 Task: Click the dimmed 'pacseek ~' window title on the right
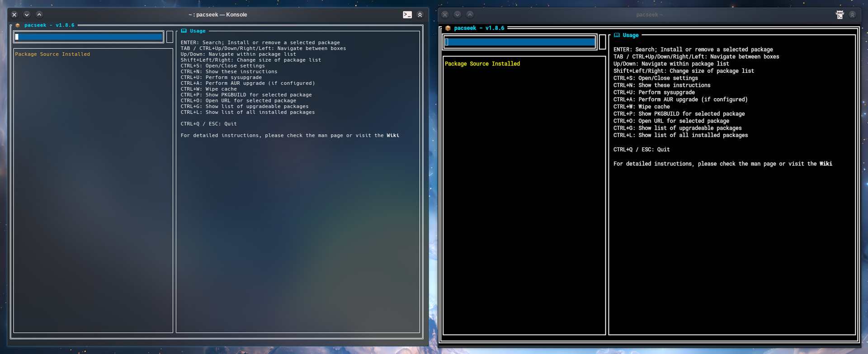click(649, 14)
